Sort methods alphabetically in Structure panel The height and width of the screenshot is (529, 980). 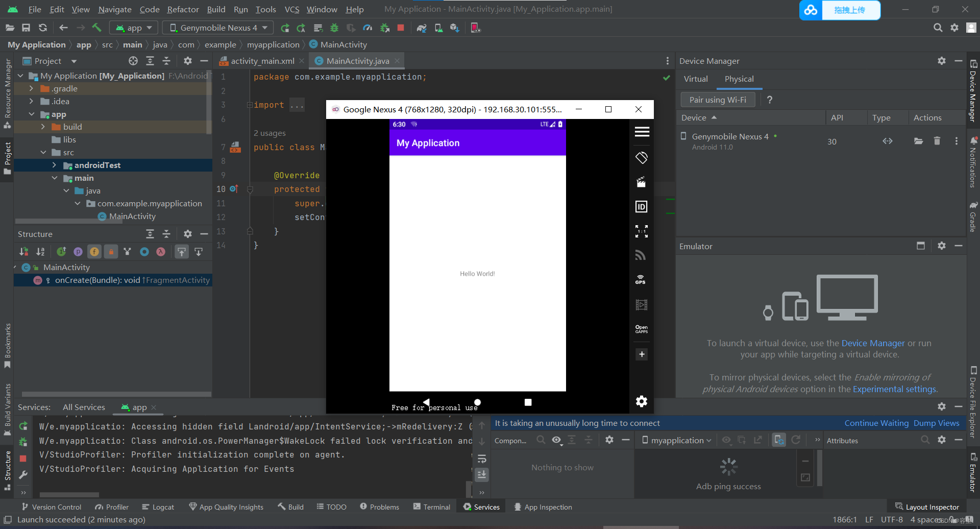tap(40, 251)
